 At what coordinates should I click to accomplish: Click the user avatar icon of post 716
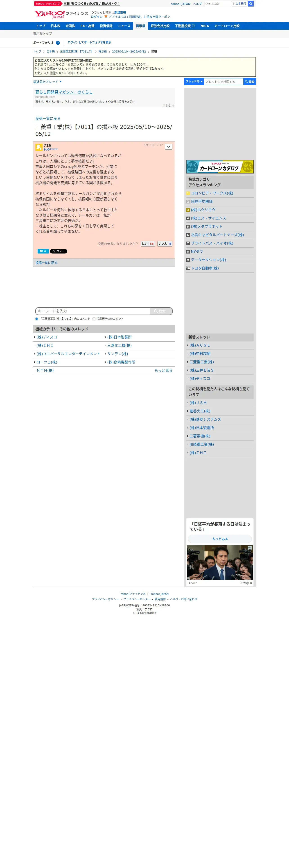pos(39,147)
